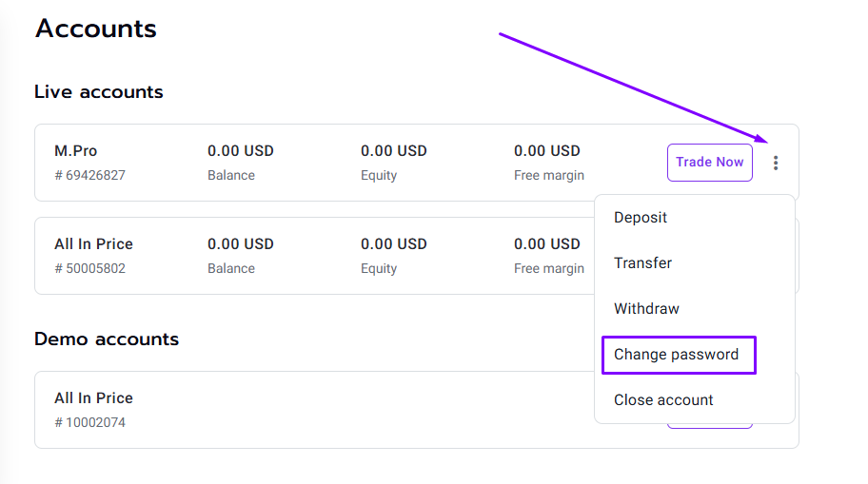
Task: Click the Accounts page title
Action: pyautogui.click(x=96, y=29)
